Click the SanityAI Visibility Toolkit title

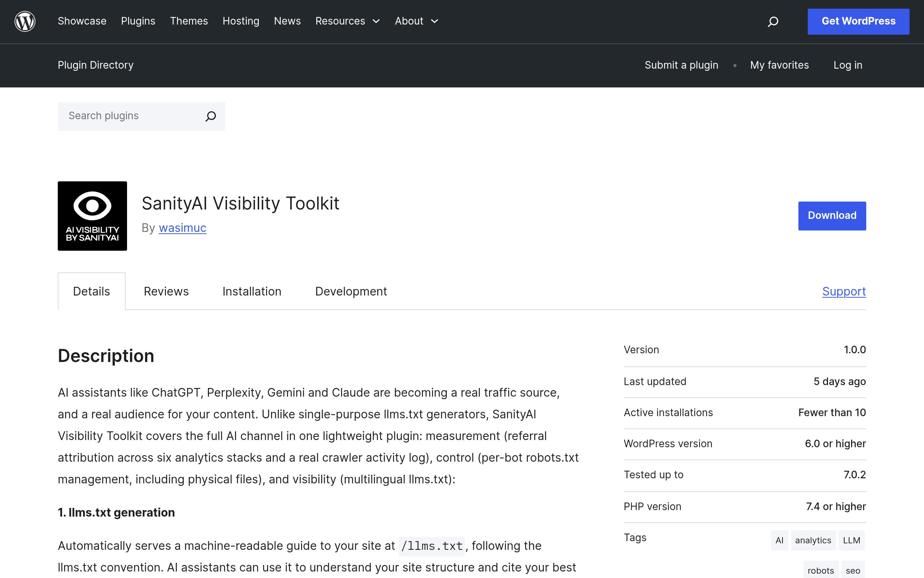coord(240,203)
